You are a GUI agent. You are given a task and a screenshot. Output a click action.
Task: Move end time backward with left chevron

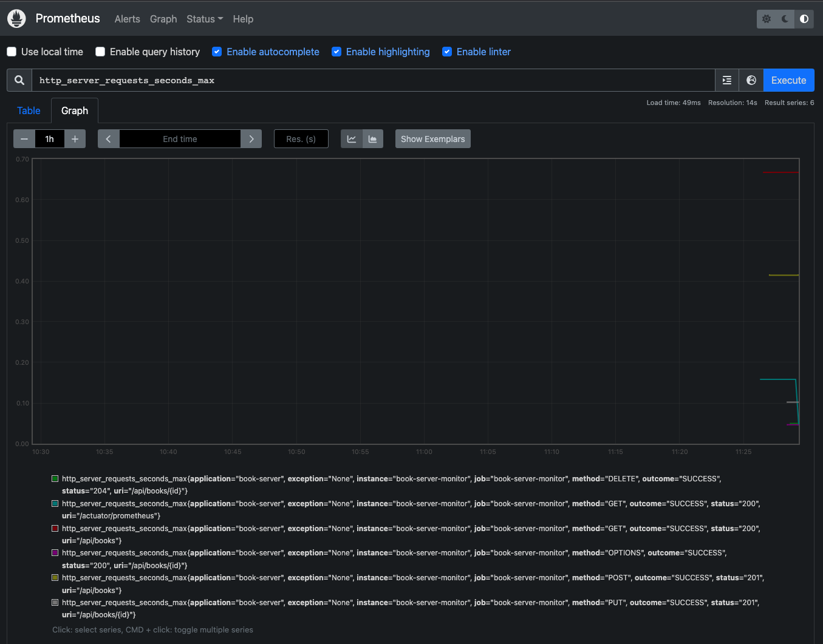[x=108, y=139]
